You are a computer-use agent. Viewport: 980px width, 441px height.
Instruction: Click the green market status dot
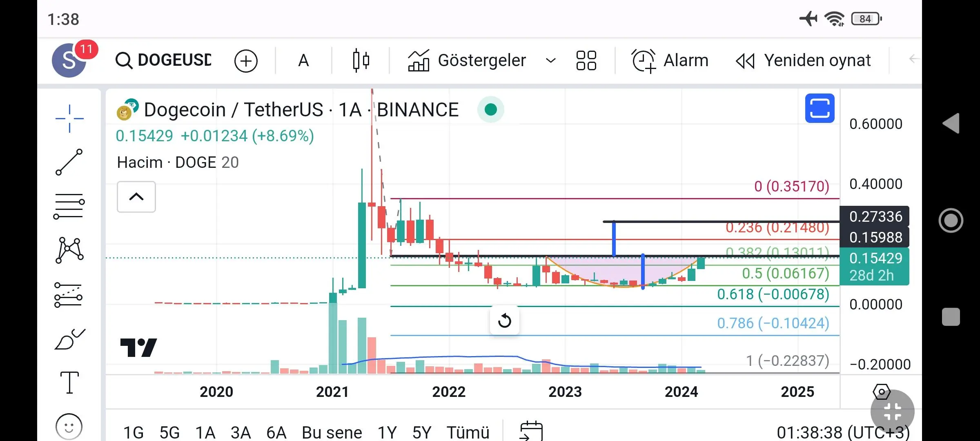pos(490,109)
